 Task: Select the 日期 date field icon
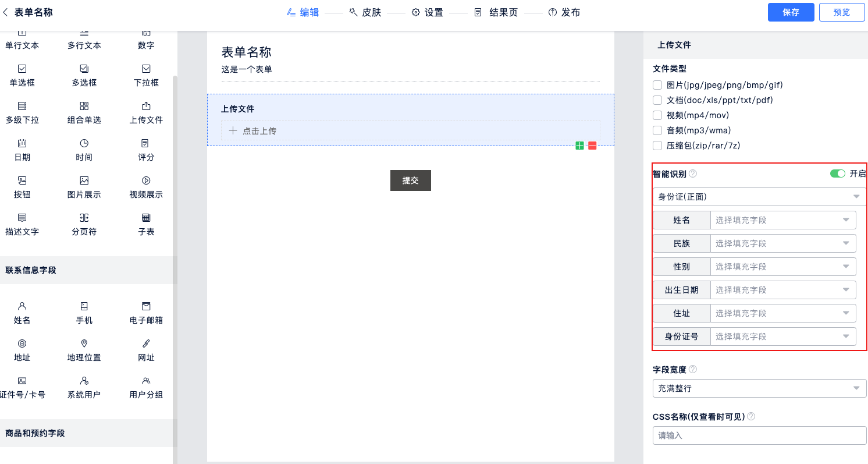click(22, 144)
